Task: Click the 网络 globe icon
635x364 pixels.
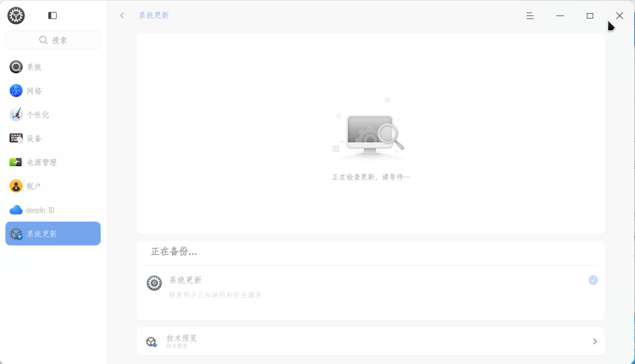Action: tap(16, 91)
